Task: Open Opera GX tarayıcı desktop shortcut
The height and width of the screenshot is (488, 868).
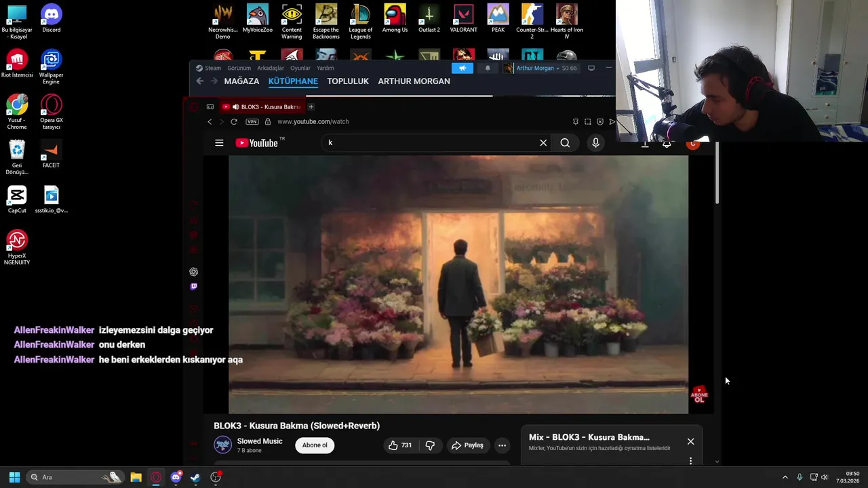Action: (x=51, y=112)
